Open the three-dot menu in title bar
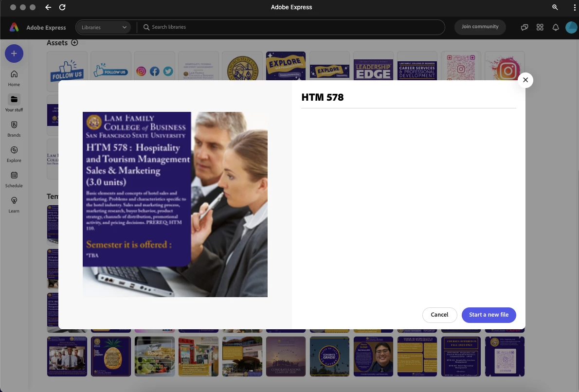This screenshot has width=579, height=392. coord(575,7)
